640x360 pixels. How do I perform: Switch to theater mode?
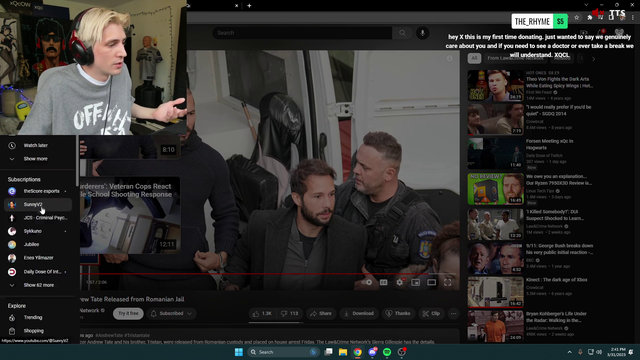click(x=431, y=282)
